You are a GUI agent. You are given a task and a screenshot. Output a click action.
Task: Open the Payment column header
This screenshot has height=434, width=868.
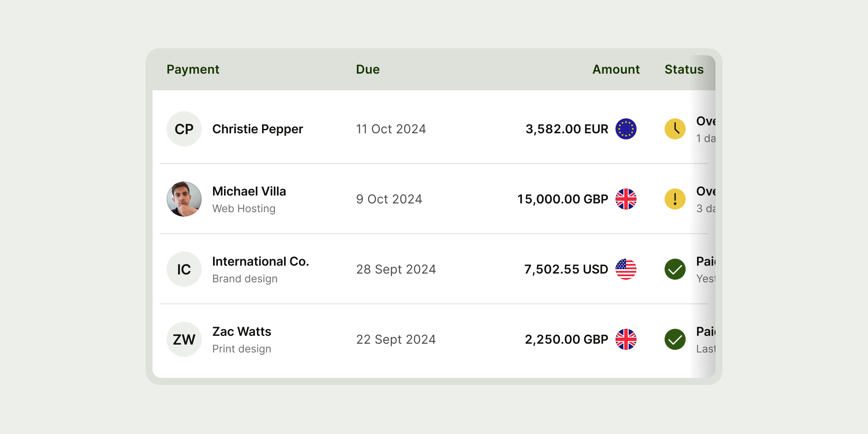193,69
